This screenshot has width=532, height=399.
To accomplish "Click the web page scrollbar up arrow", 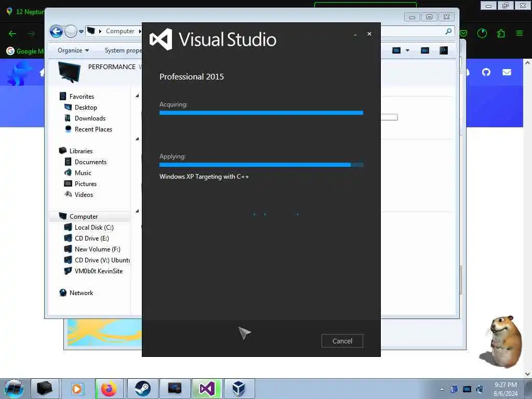I will pyautogui.click(x=528, y=63).
